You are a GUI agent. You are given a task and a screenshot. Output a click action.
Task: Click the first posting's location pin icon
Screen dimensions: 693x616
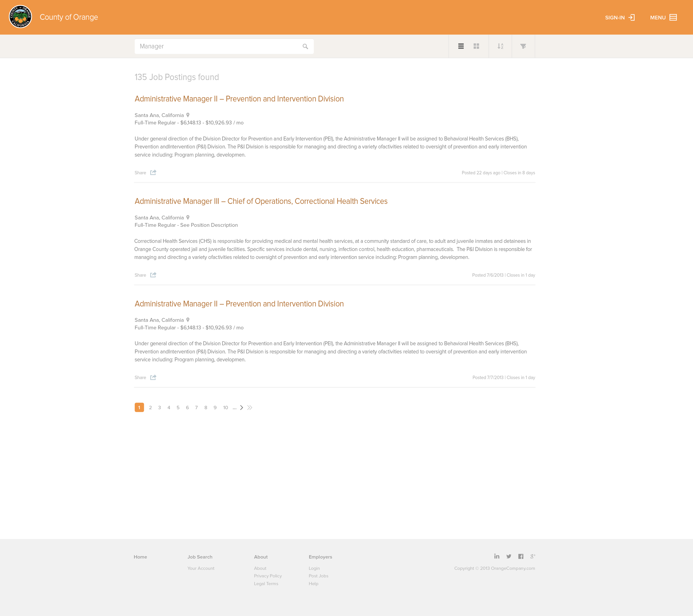pyautogui.click(x=188, y=115)
